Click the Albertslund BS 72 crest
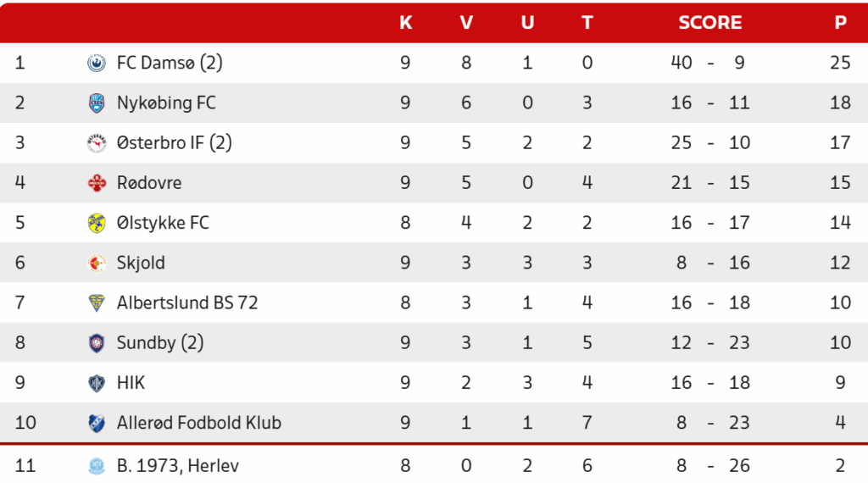 coord(97,303)
